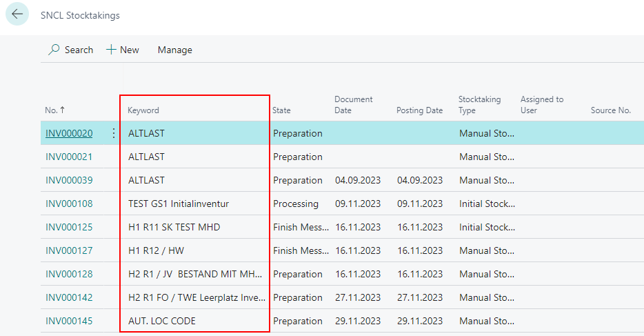Screen dimensions: 644x336
Task: Open stocktaking INV000108 link
Action: coord(69,204)
